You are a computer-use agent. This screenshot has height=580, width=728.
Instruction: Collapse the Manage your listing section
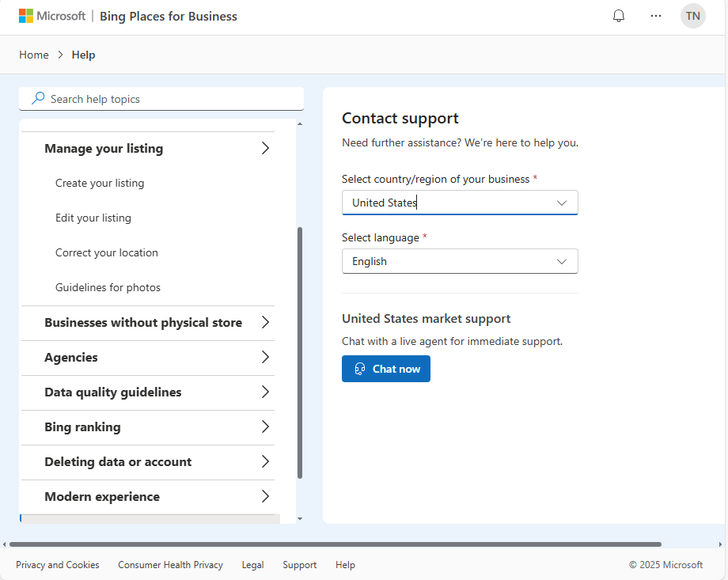pos(265,148)
